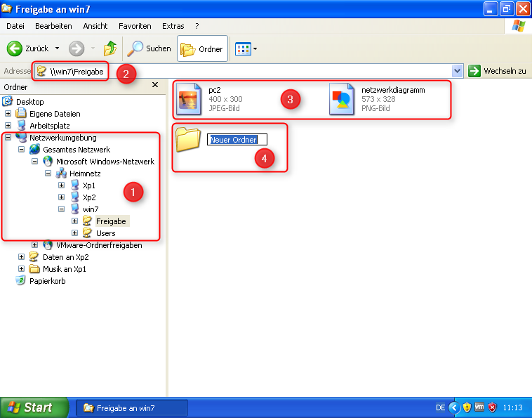Open the Windows Start button
532x418 pixels.
point(34,407)
